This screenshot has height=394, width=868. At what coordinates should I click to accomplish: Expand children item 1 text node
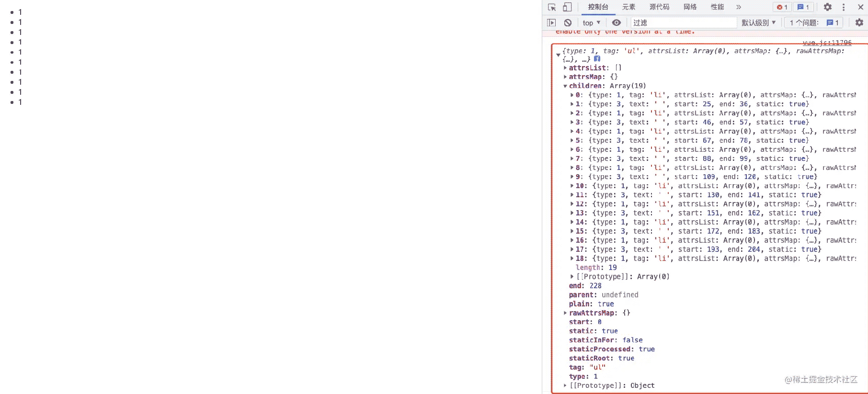coord(572,104)
